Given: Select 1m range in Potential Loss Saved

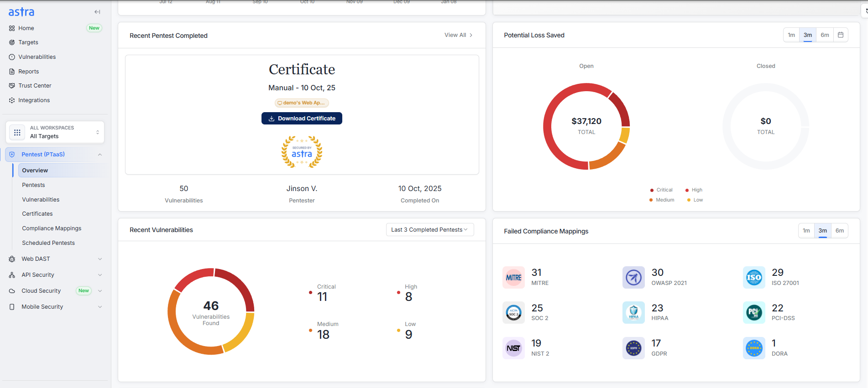Looking at the screenshot, I should [x=791, y=35].
